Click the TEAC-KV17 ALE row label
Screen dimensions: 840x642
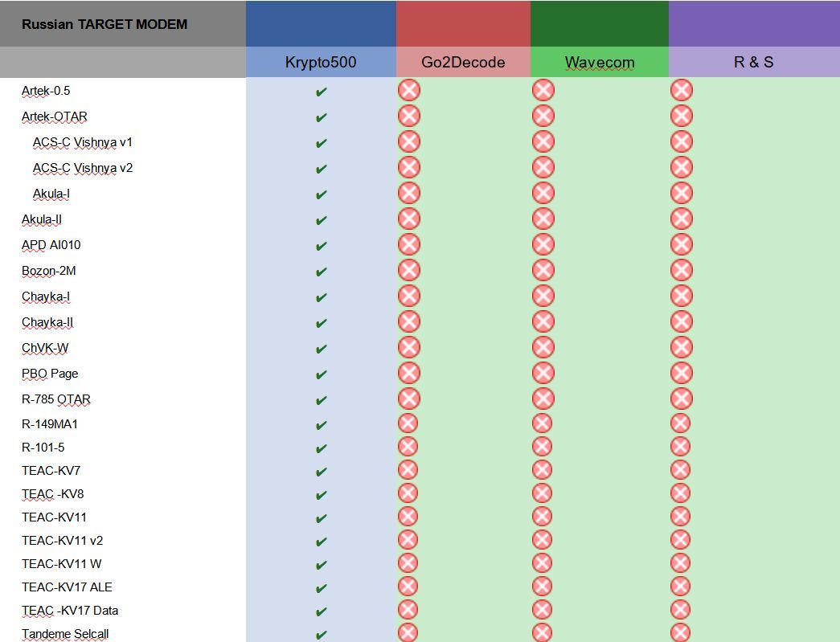[x=67, y=587]
